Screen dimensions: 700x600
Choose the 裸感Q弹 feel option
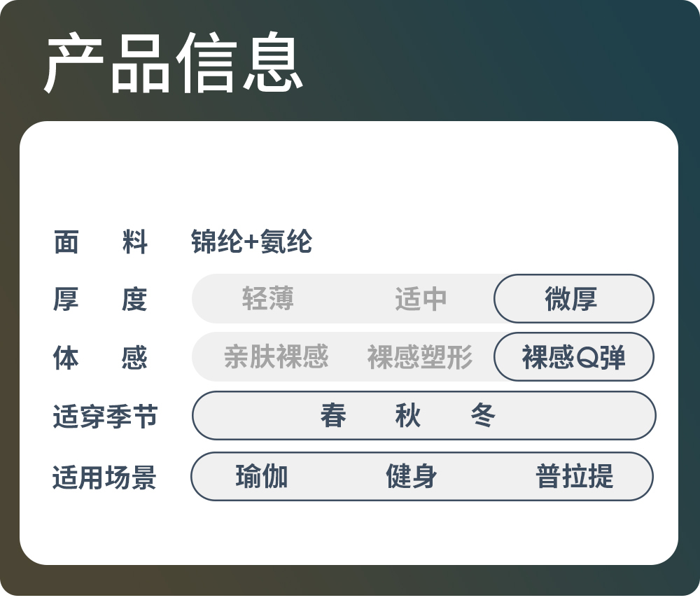click(573, 357)
